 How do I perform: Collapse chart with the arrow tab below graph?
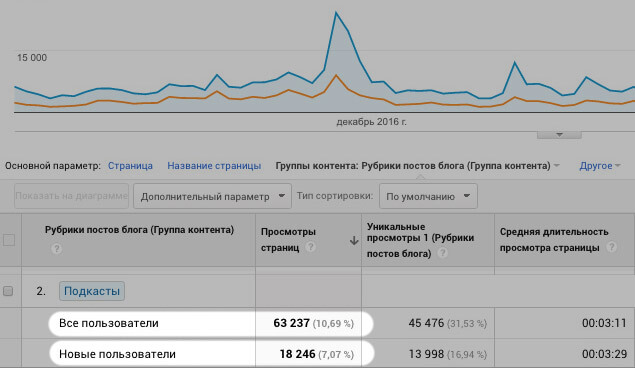[x=559, y=134]
